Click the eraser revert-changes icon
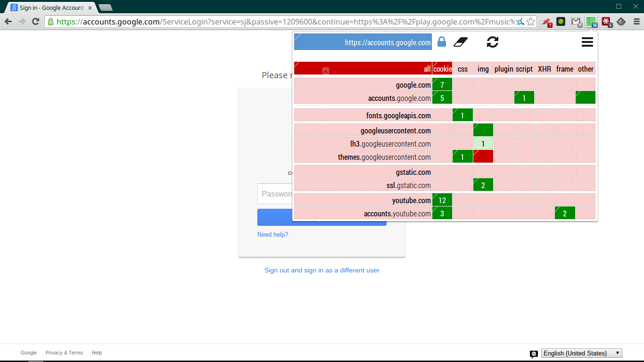 (x=461, y=42)
